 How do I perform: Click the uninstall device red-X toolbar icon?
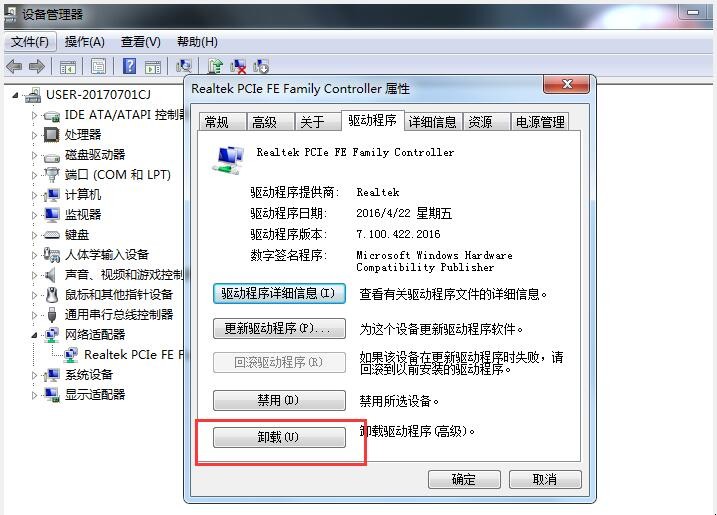238,67
